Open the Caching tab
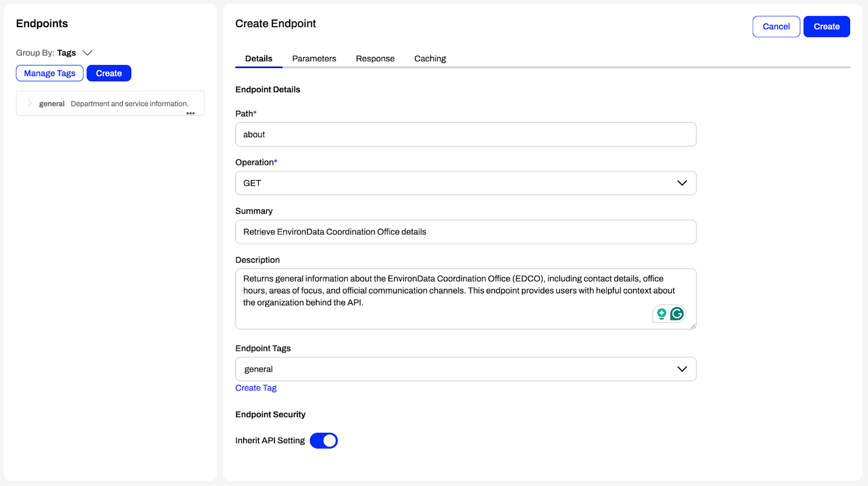 click(430, 59)
